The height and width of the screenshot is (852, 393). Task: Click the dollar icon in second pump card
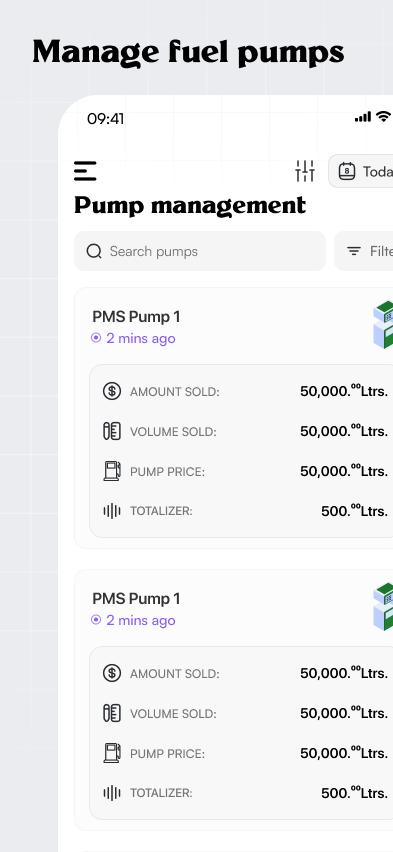(112, 673)
